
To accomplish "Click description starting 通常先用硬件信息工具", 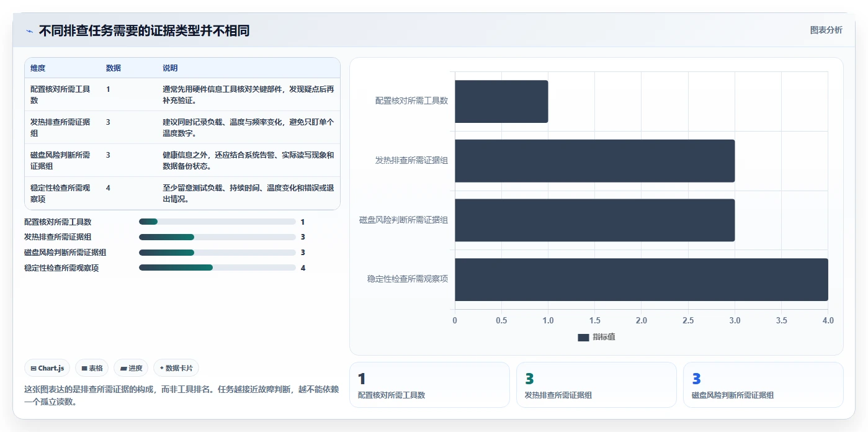I will [x=248, y=94].
